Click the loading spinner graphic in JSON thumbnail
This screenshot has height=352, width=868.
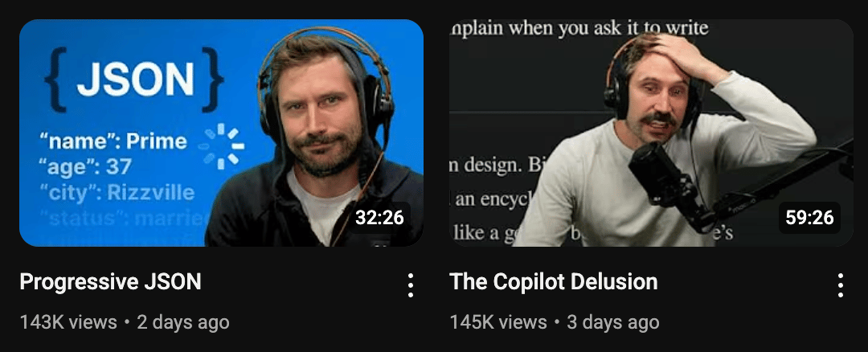tap(223, 146)
